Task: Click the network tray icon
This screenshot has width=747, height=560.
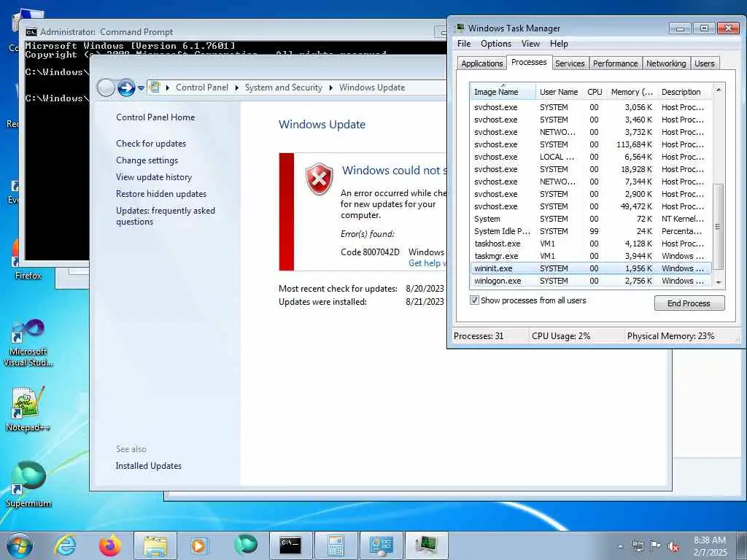Action: (638, 546)
